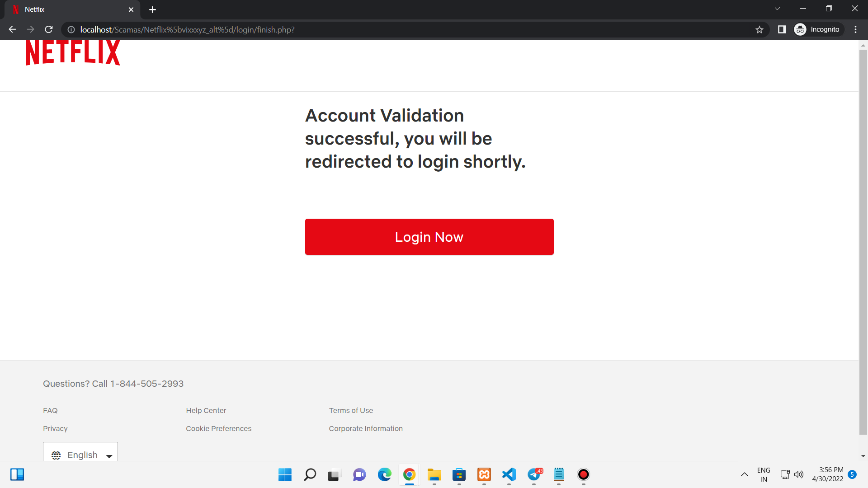868x488 pixels.
Task: Open the Widgets panel icon
Action: point(17,474)
